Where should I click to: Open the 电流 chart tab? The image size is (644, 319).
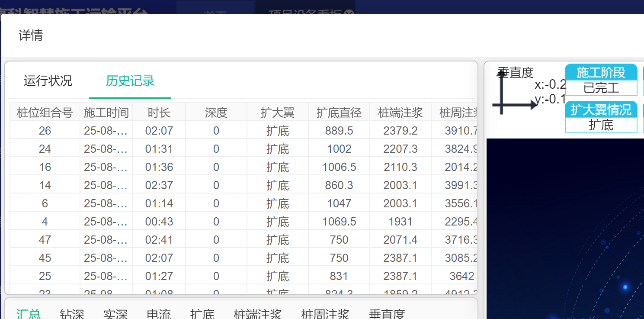pyautogui.click(x=159, y=314)
